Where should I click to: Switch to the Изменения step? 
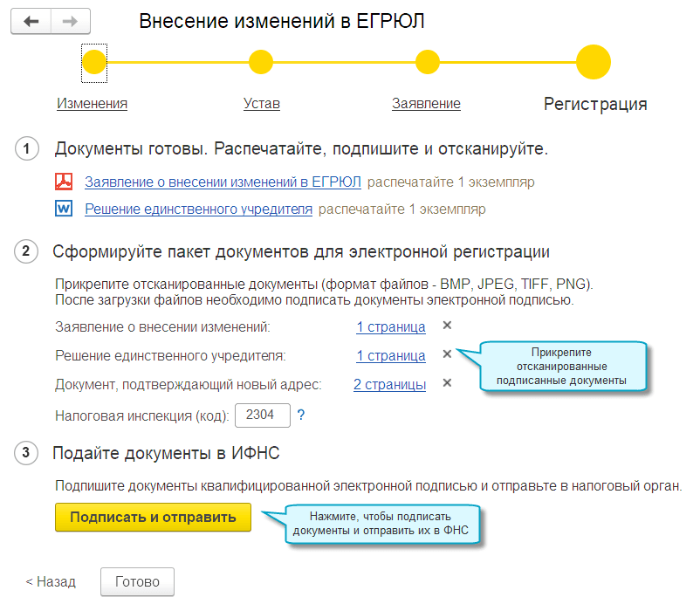[x=93, y=102]
